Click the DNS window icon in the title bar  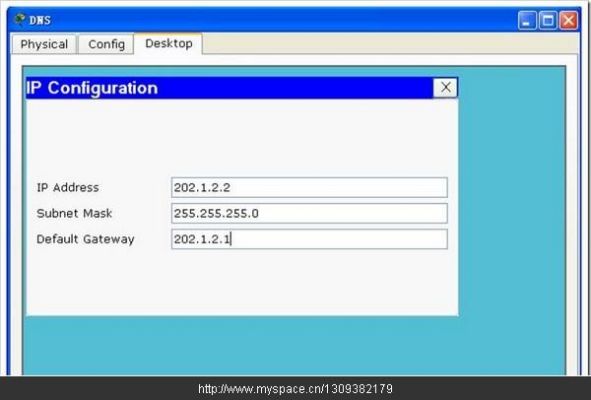click(x=20, y=19)
